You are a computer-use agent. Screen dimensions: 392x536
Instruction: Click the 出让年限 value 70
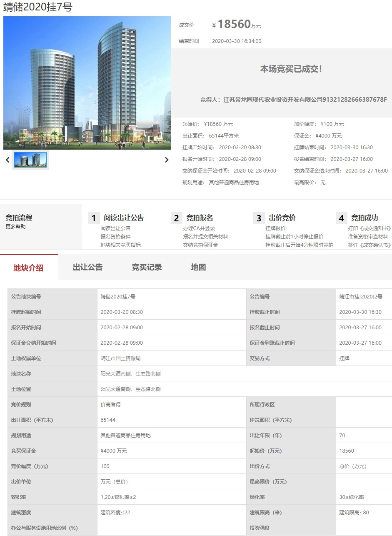pos(342,436)
